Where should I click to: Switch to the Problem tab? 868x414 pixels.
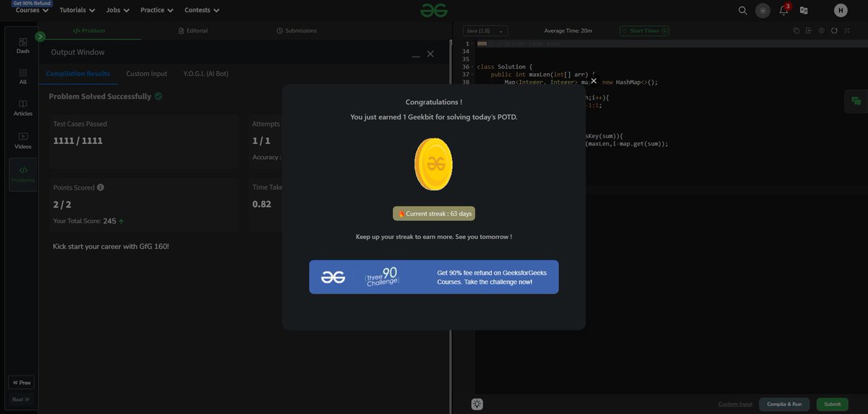(x=89, y=31)
